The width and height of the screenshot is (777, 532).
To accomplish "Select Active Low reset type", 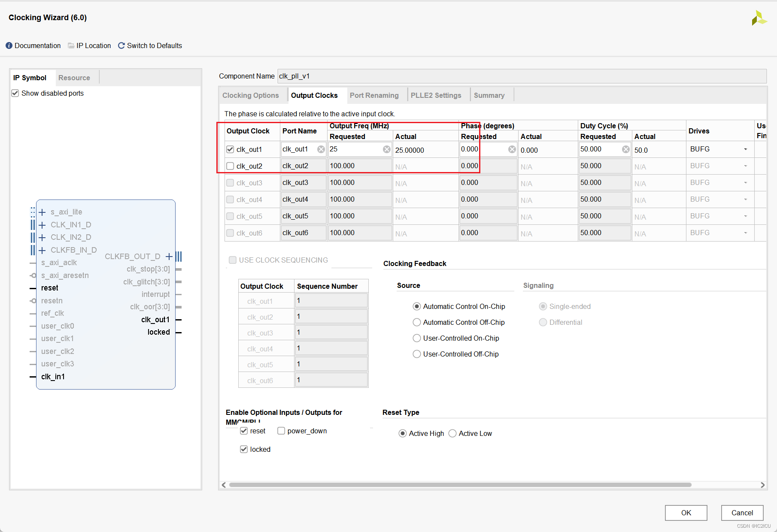I will pos(452,433).
